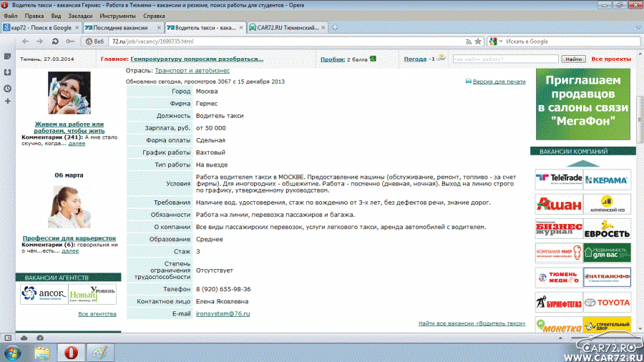Close the 'кар72 - Поиск в Google' tab

pos(77,27)
